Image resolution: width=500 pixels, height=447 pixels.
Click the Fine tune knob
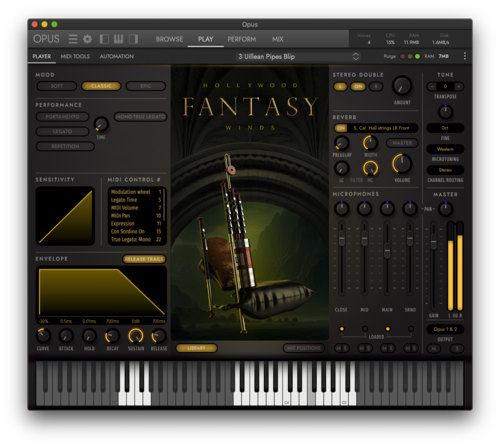point(445,112)
